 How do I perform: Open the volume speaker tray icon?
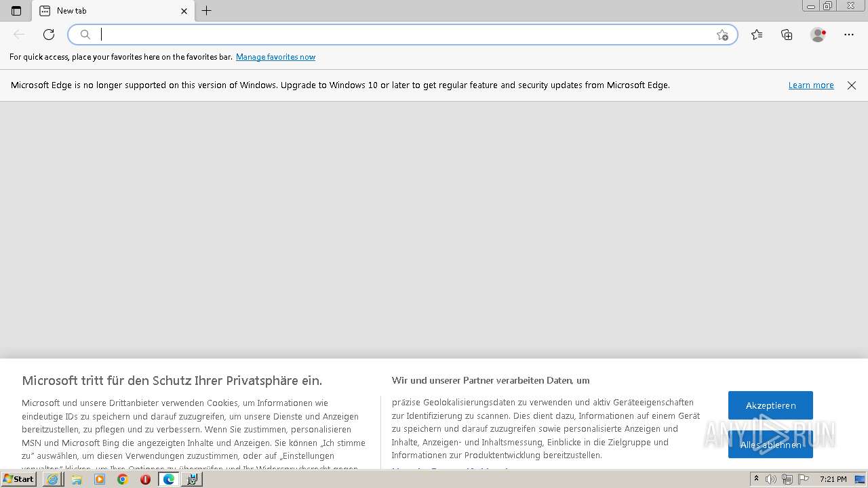(771, 479)
